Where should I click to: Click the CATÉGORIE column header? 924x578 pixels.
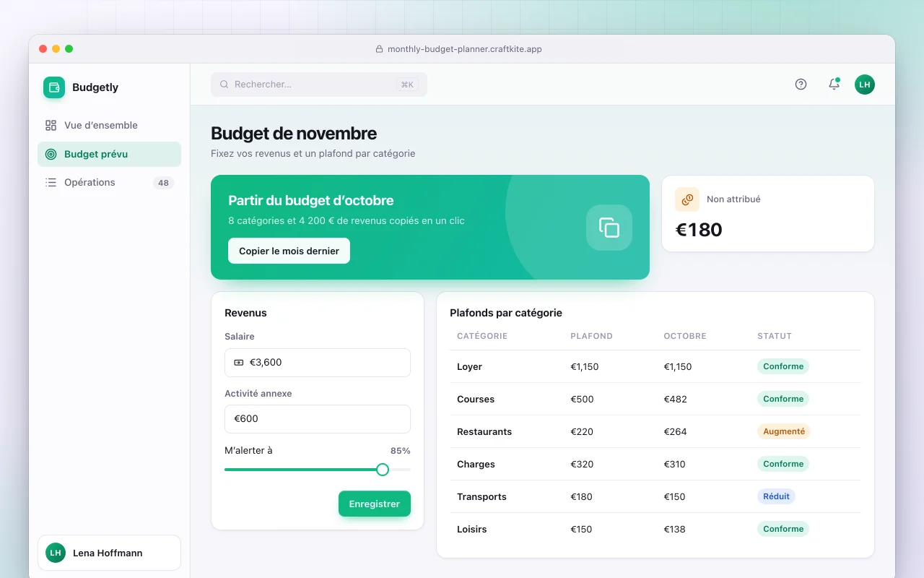pyautogui.click(x=482, y=336)
